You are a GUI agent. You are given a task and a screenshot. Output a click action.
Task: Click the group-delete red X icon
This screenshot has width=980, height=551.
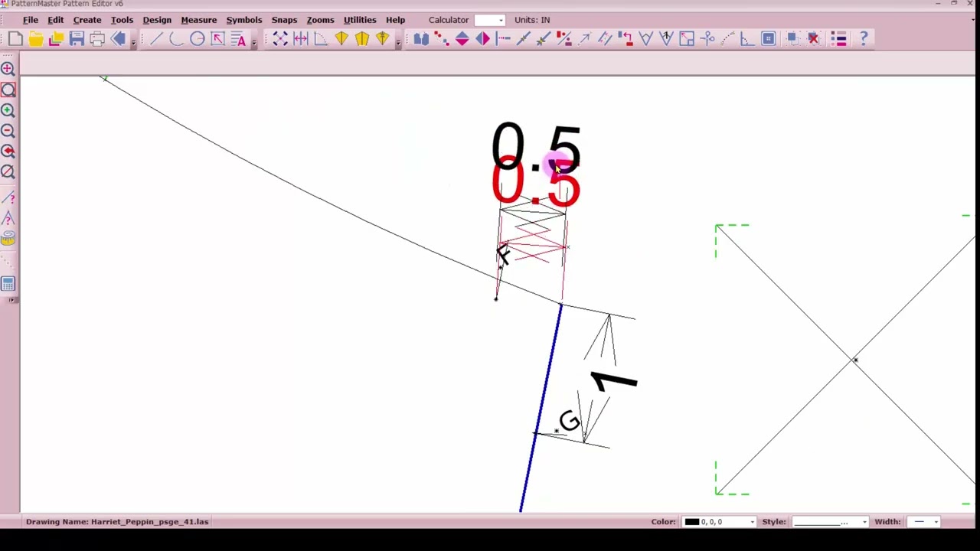point(813,38)
